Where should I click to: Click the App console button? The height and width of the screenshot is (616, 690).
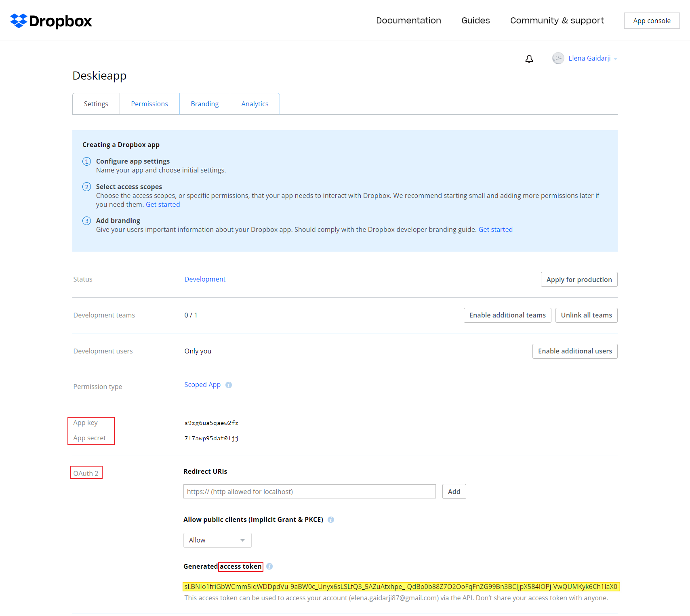652,21
